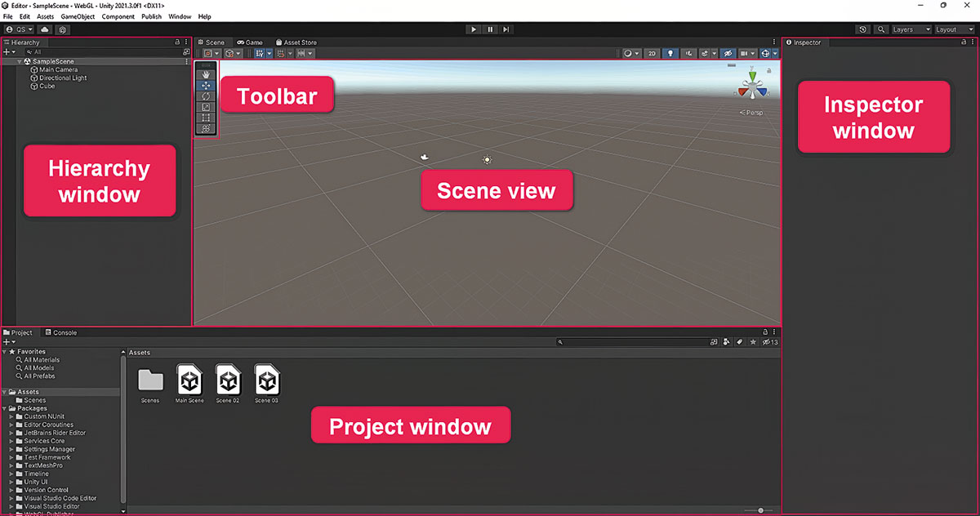980x516 pixels.
Task: Select the Hand tool in Scene toolbar
Action: (x=206, y=74)
